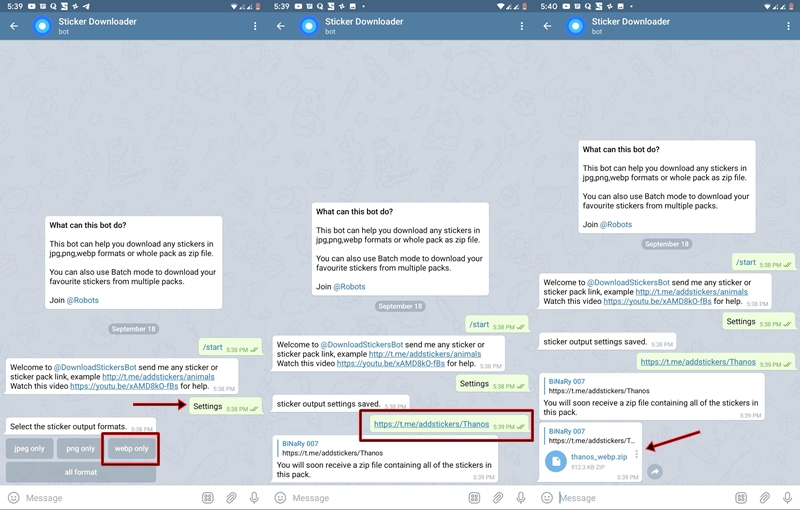Open @Robots link in third screenshot
Viewport: 800px width, 510px height.
click(x=616, y=224)
